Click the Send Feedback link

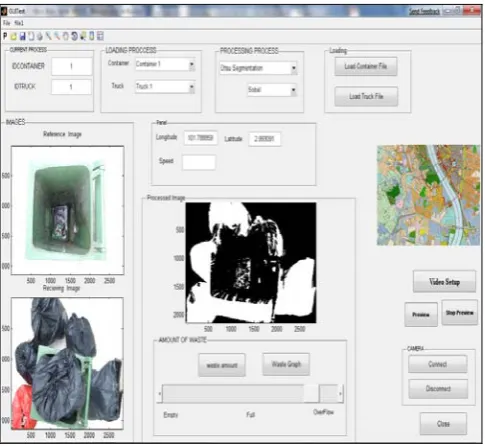pos(424,11)
